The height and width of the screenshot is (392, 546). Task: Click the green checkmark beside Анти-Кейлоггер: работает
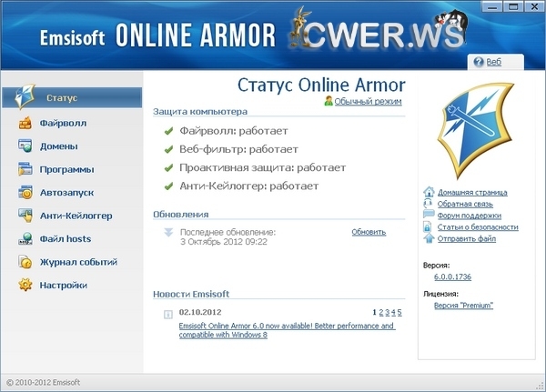pos(168,186)
